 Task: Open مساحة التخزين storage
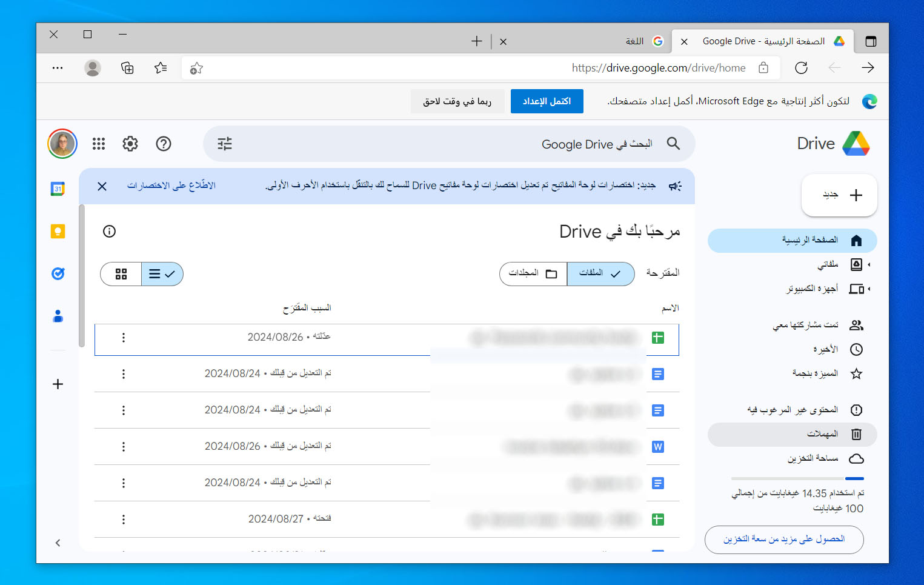click(x=793, y=459)
